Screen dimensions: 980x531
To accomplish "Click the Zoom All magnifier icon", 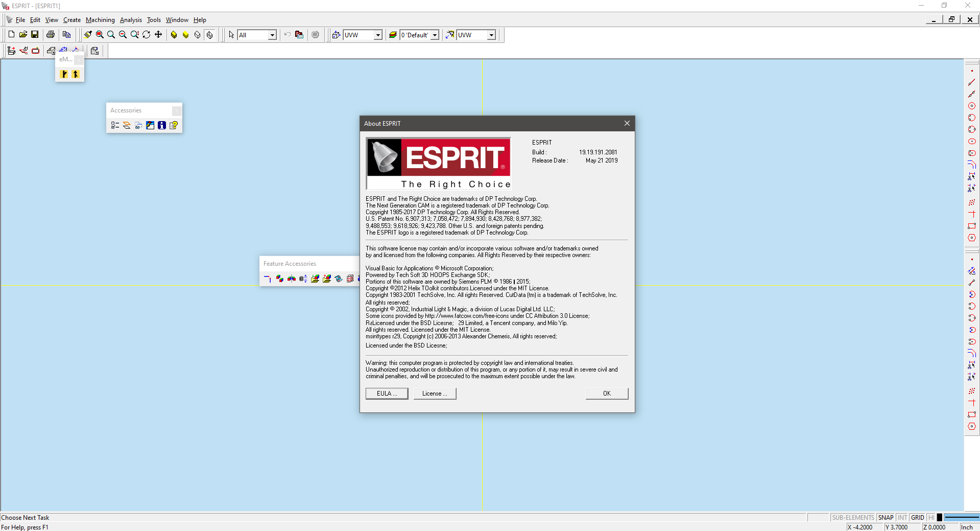I will tap(111, 35).
